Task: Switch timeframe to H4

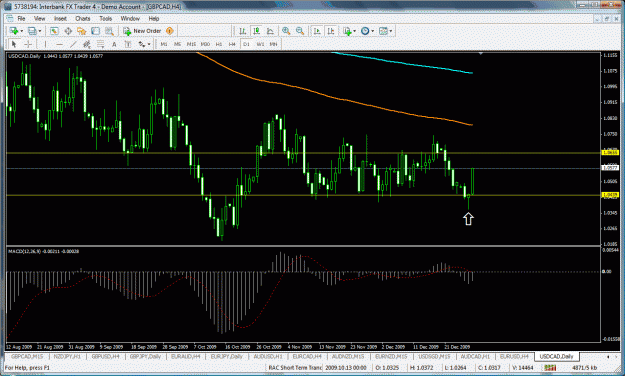Action: click(x=232, y=44)
